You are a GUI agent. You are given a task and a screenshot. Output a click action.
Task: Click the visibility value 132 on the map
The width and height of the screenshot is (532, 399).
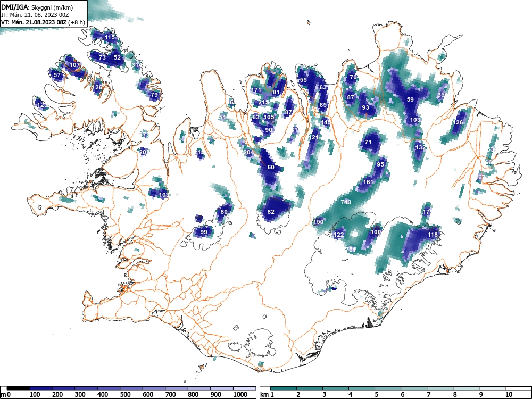click(420, 147)
